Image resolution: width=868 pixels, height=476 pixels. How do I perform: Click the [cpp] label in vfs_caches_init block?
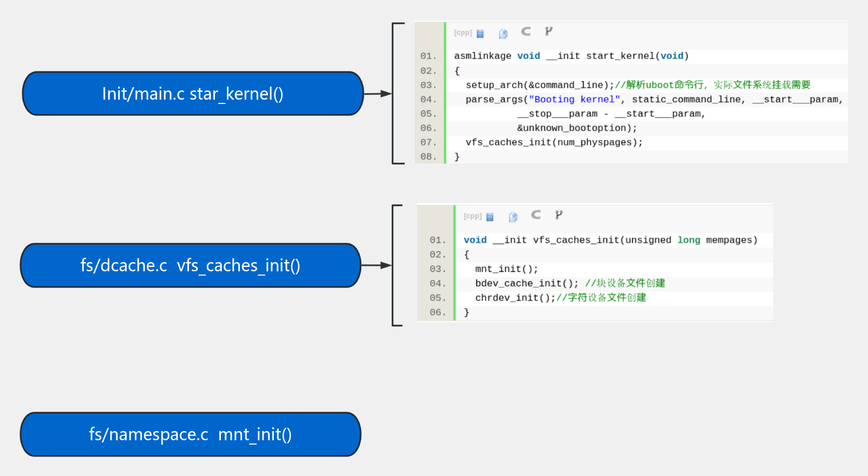point(472,216)
